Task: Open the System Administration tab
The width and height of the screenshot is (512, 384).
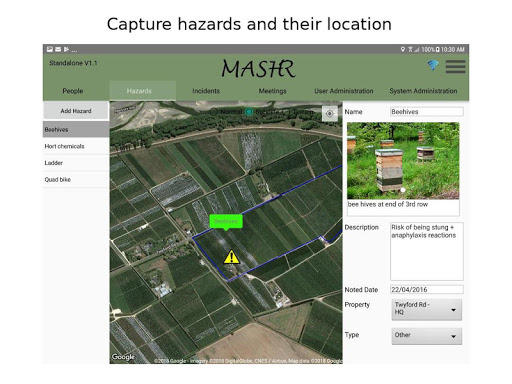Action: [423, 91]
